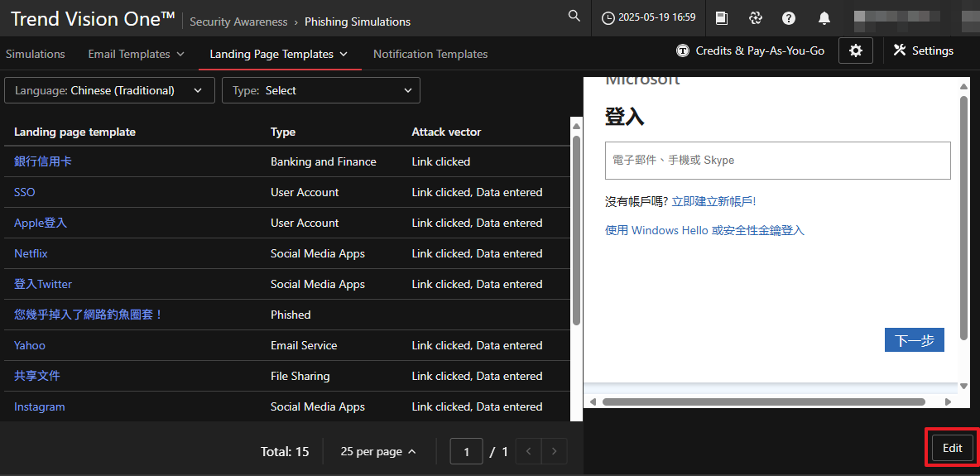Expand the Language Chinese (Traditional) dropdown
The height and width of the screenshot is (476, 980).
109,90
